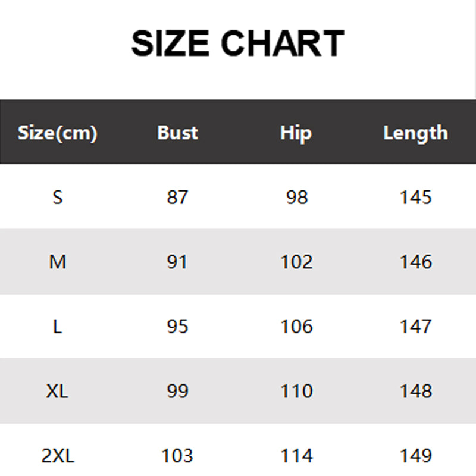Click bust value 87 for size S
Screen dimensions: 476x476
pyautogui.click(x=177, y=197)
